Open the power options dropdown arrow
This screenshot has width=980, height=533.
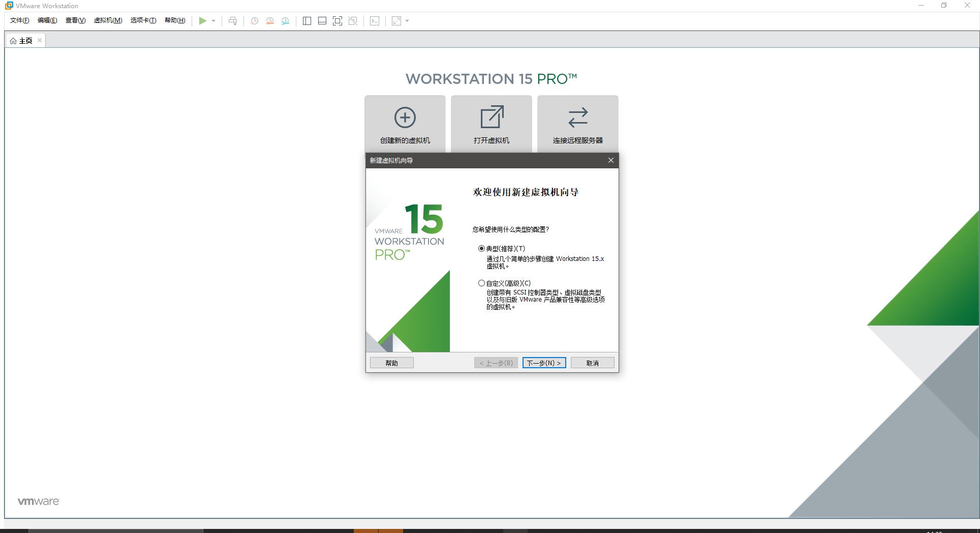[x=213, y=21]
